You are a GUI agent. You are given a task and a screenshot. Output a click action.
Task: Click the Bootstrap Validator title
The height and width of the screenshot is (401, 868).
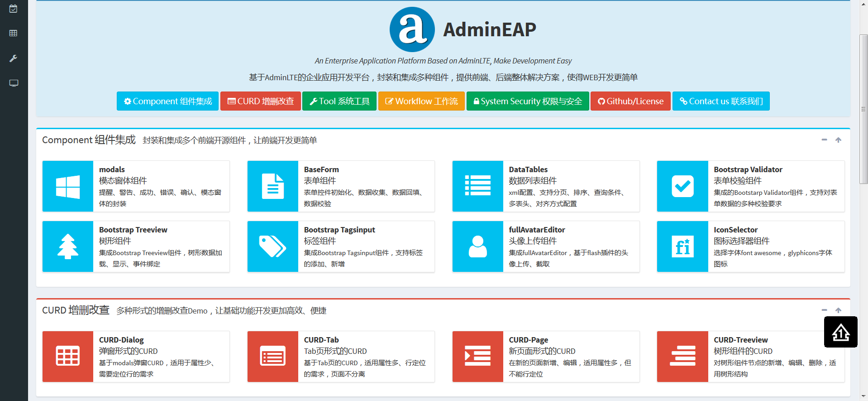coord(748,169)
